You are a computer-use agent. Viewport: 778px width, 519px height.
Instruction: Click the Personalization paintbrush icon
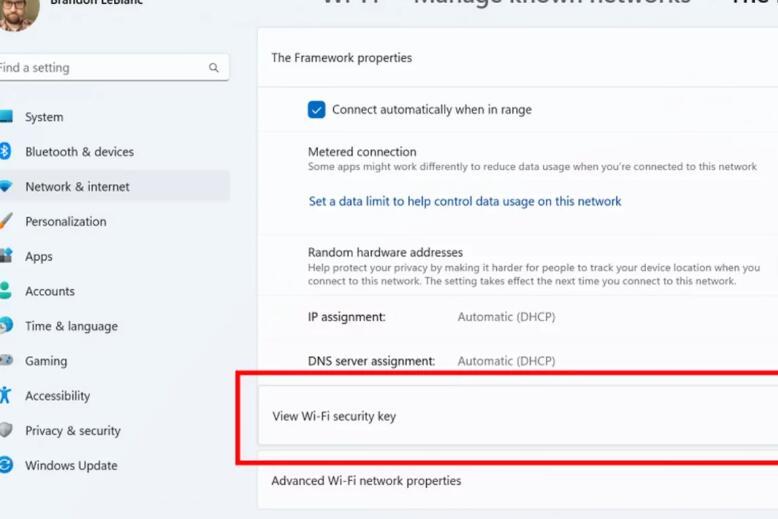[5, 221]
